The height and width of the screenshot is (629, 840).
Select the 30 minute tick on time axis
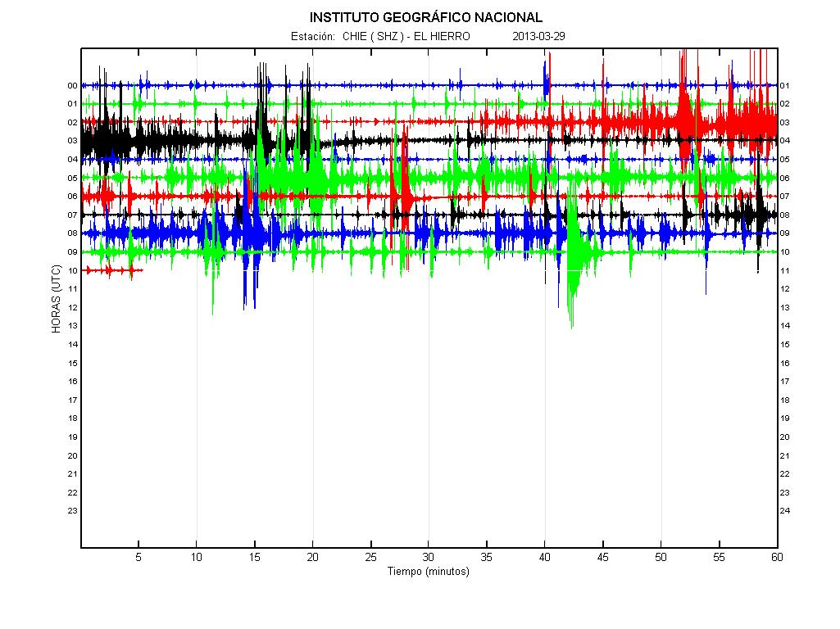429,557
